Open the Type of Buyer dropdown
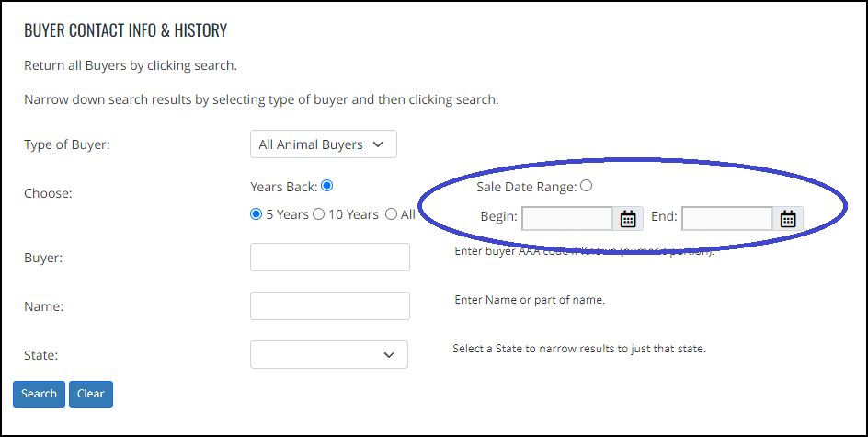Screen dimensions: 868x437 click(x=324, y=144)
